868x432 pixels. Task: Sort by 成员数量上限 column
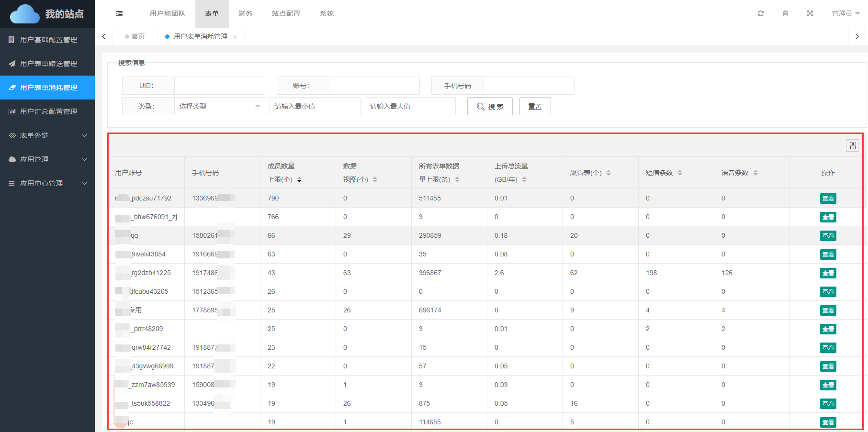coord(299,180)
